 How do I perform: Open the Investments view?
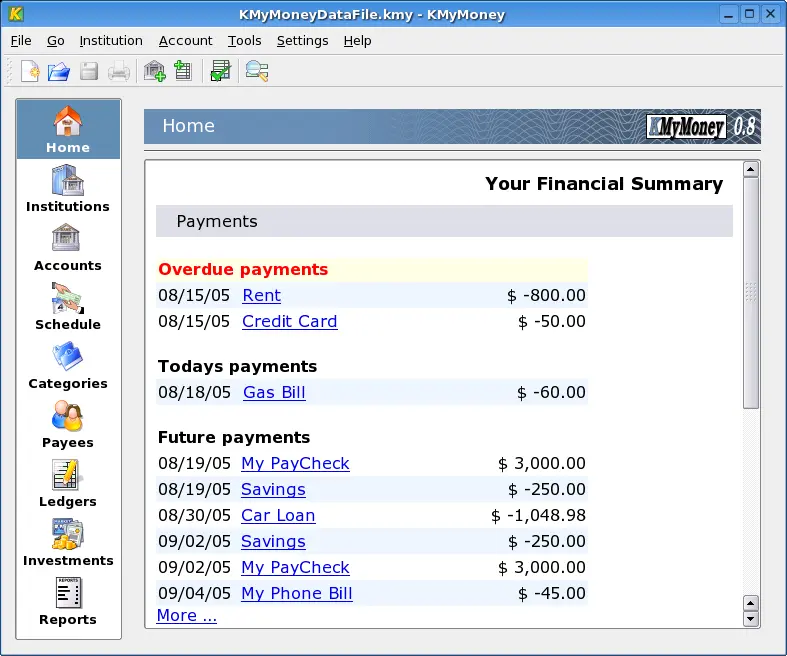pyautogui.click(x=68, y=543)
